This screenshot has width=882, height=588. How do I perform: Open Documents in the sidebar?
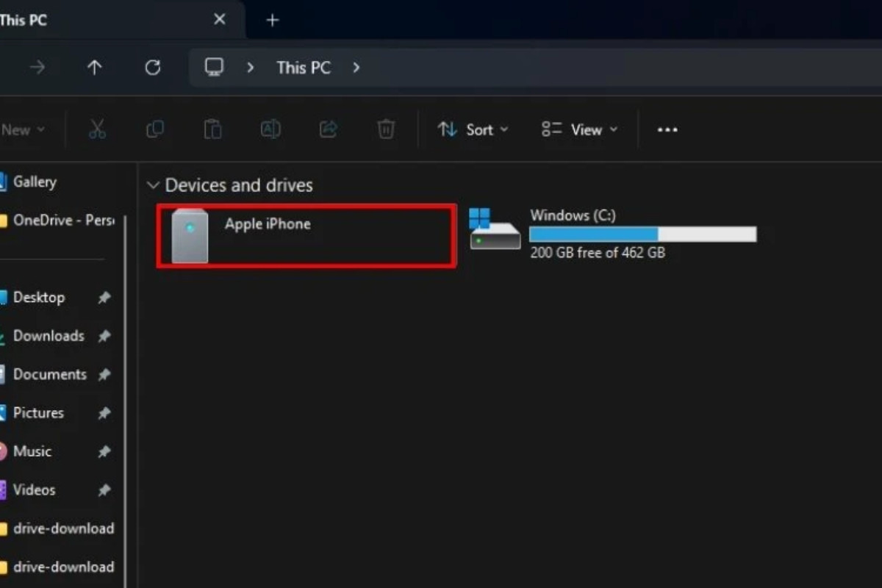click(x=43, y=375)
